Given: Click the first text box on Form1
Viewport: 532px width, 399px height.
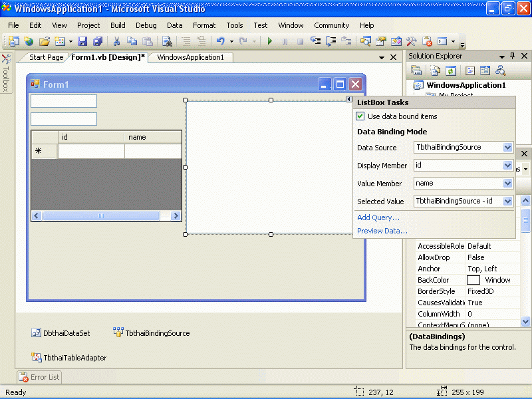Looking at the screenshot, I should [64, 101].
